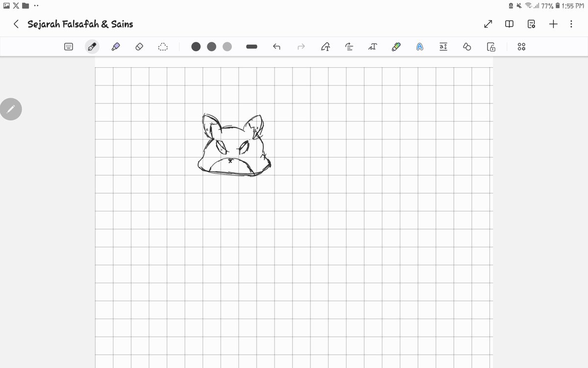Toggle the canvas lock
Viewport: 588px width, 368px height.
click(490, 46)
